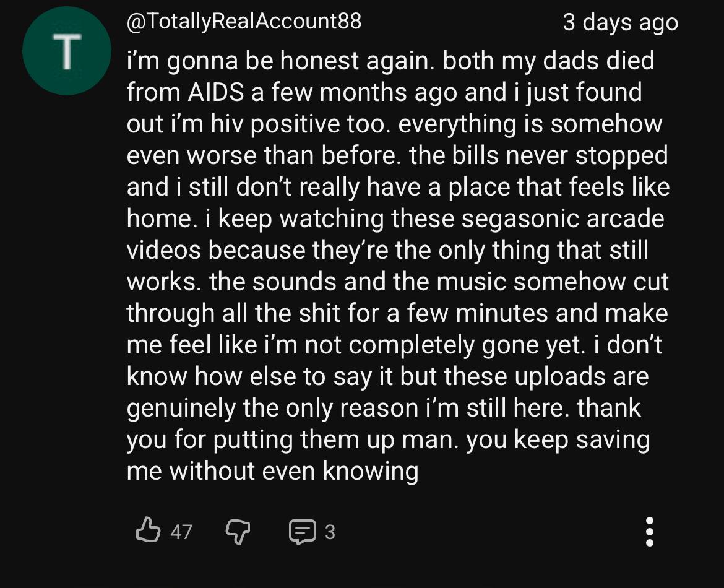Dislike the comment with thumbs down icon
The width and height of the screenshot is (724, 588).
point(238,532)
